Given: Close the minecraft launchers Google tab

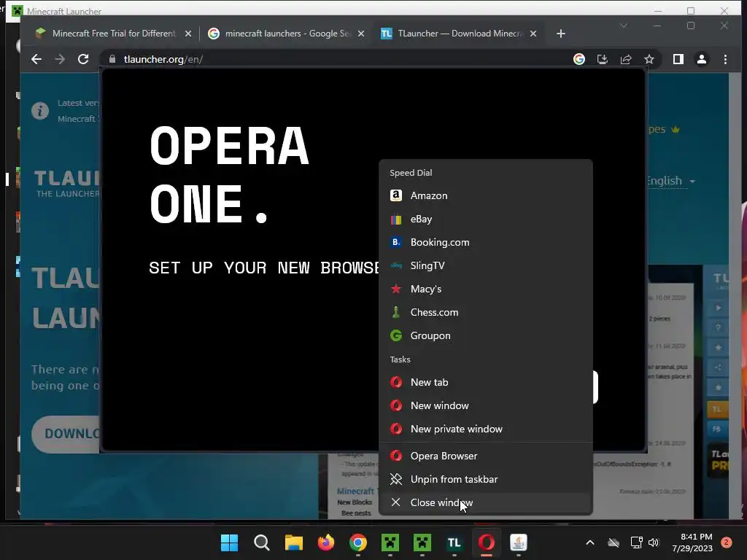Looking at the screenshot, I should pos(361,34).
